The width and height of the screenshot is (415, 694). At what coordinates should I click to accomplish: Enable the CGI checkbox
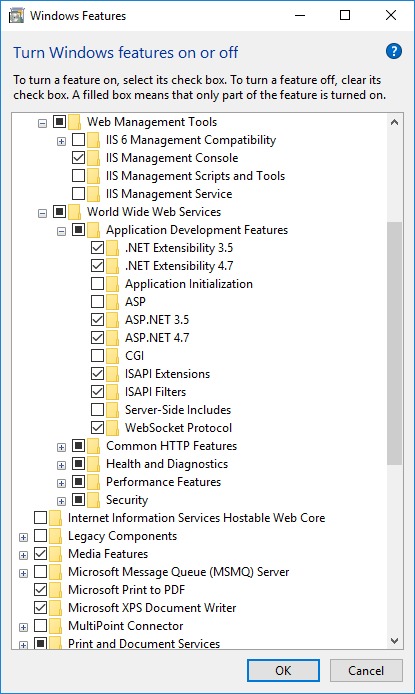(97, 355)
